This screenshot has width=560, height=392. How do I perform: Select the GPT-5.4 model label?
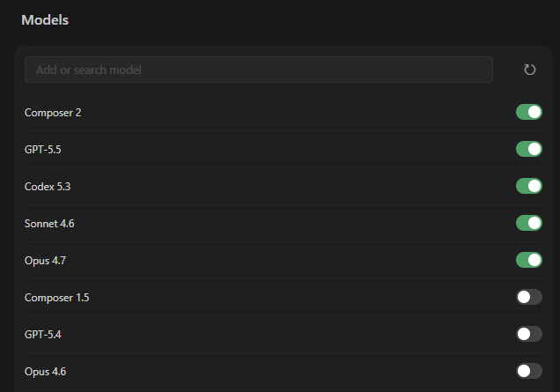[x=43, y=335]
